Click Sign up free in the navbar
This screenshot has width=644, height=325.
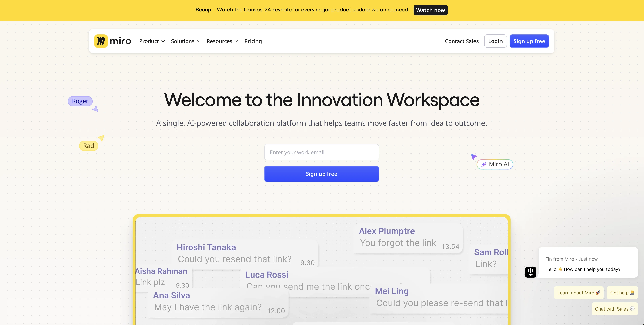click(x=529, y=41)
